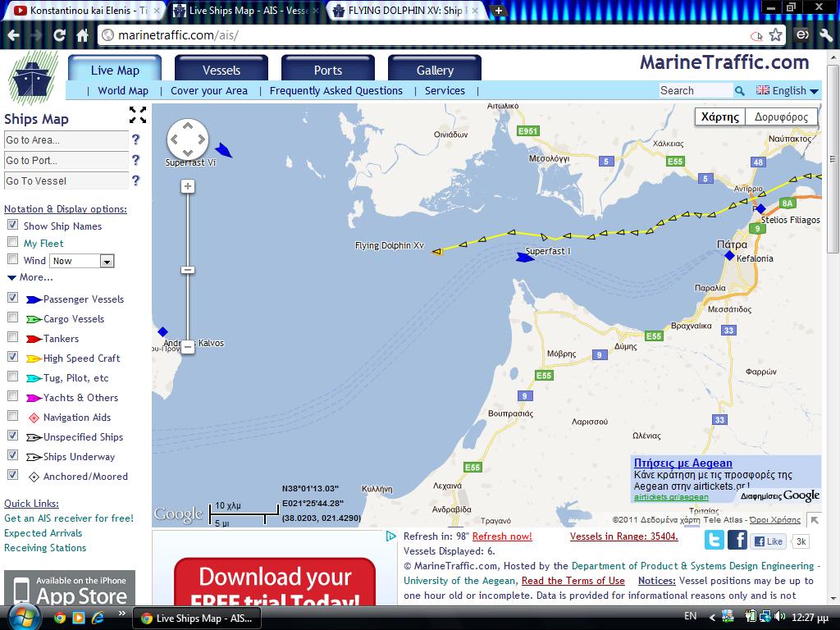Viewport: 840px width, 630px height.
Task: Open Windows Start orb
Action: coord(22,618)
